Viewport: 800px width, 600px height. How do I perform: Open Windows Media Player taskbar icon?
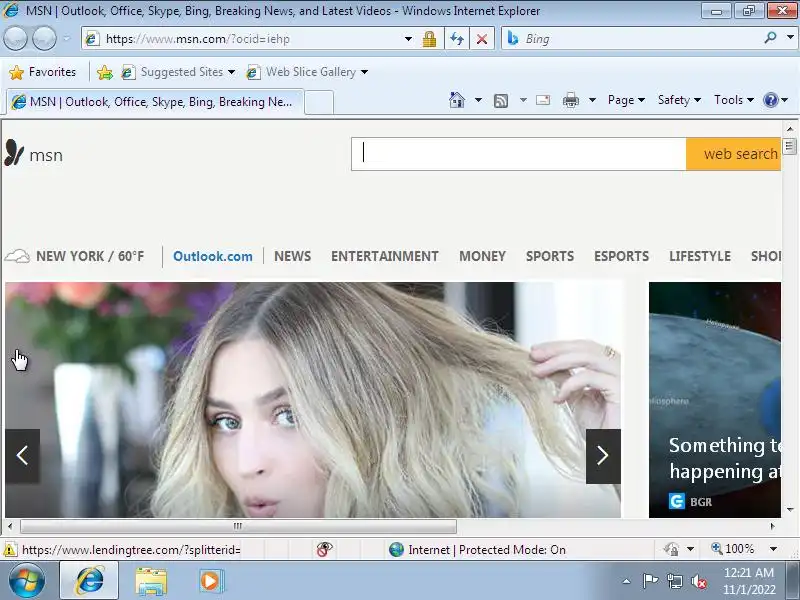(x=210, y=581)
